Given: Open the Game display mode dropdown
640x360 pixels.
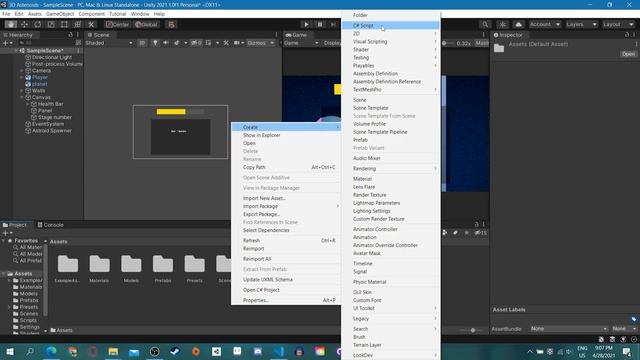Looking at the screenshot, I should pyautogui.click(x=301, y=43).
